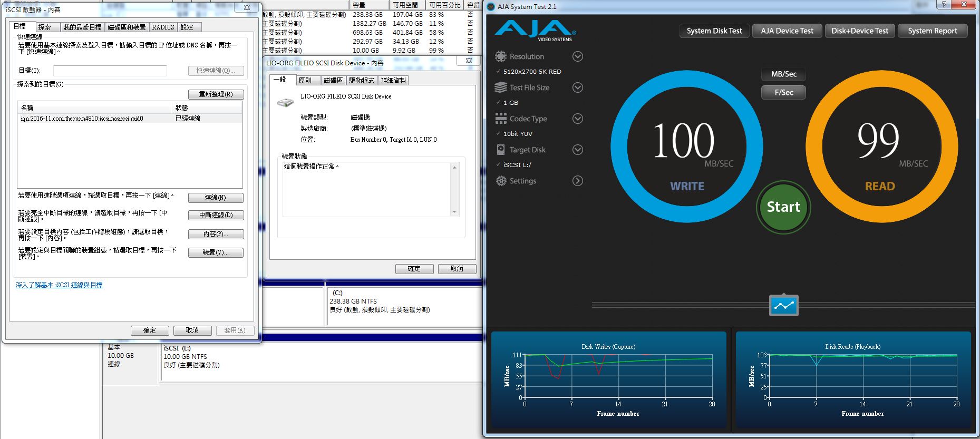Screen dimensions: 980x439
Task: Click 取消 in the LIO-ORG disk dialog
Action: tap(457, 269)
